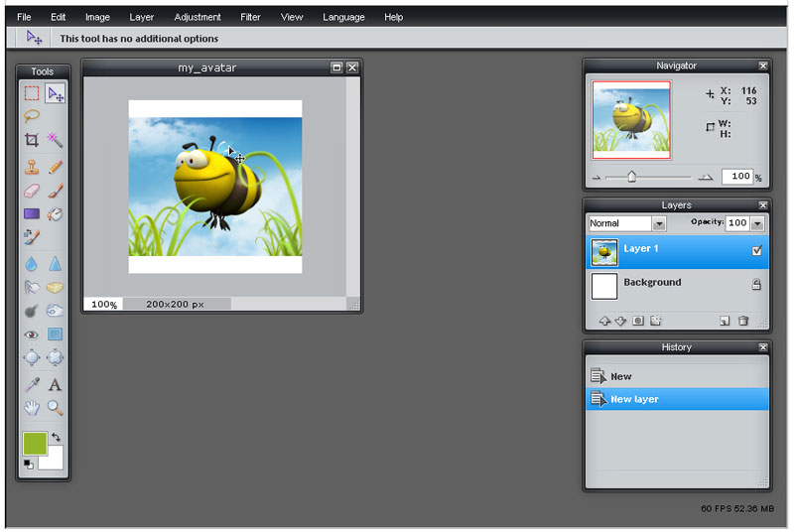Swap foreground and background colors
Screen dimensions: 794x532
coord(56,437)
